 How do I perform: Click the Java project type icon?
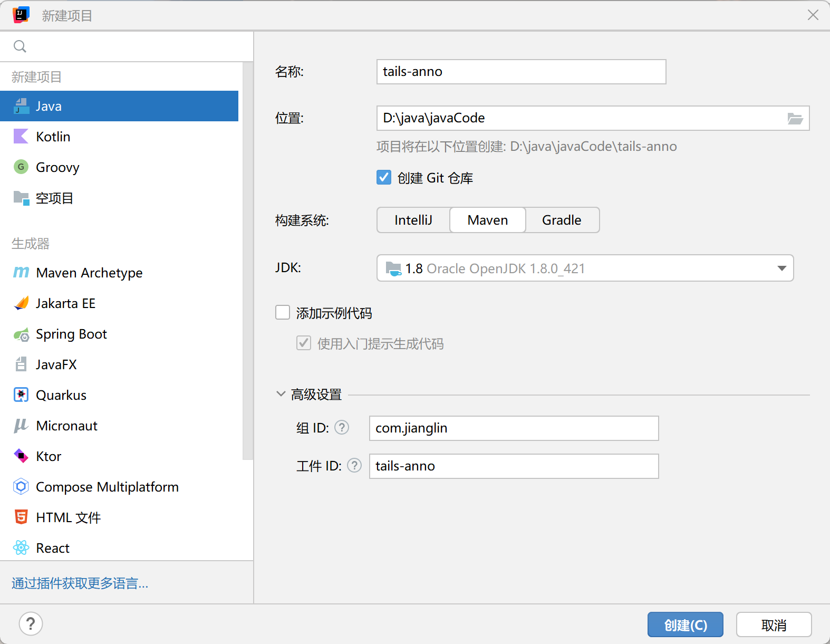point(21,106)
